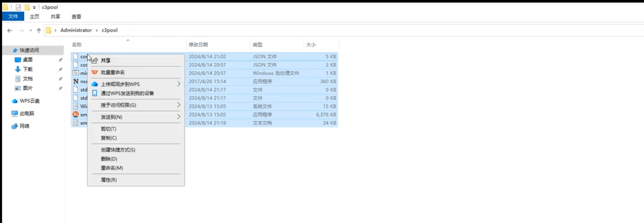This screenshot has width=644, height=223.
Task: Choose 复制(C) from context menu
Action: click(109, 138)
